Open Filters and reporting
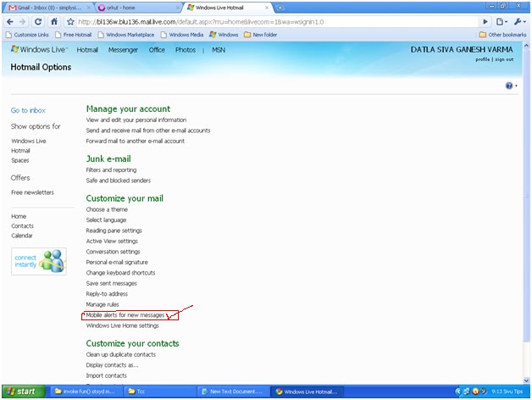 coord(111,169)
